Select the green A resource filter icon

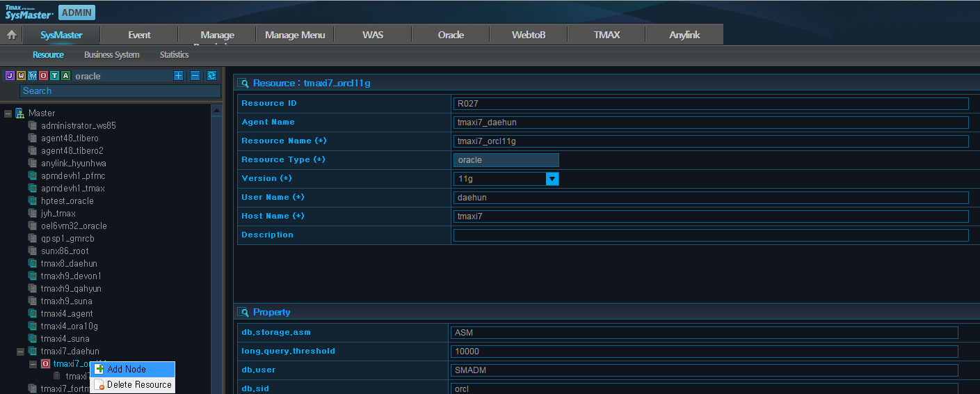point(65,76)
